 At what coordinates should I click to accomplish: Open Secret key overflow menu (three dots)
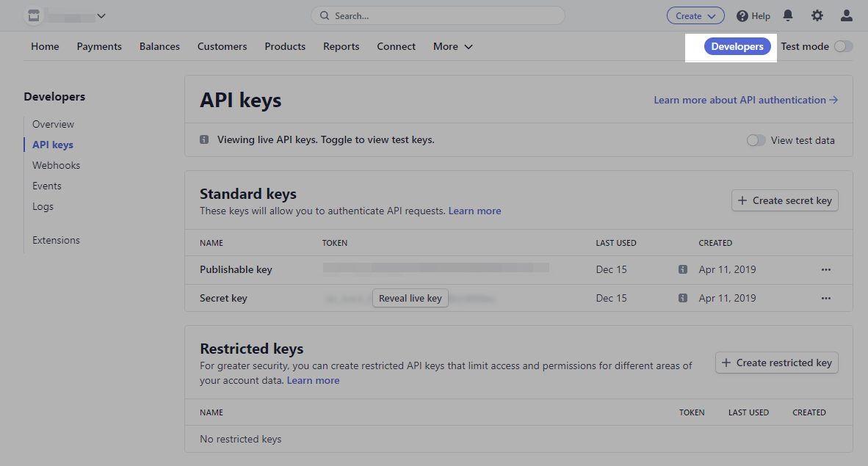(826, 298)
